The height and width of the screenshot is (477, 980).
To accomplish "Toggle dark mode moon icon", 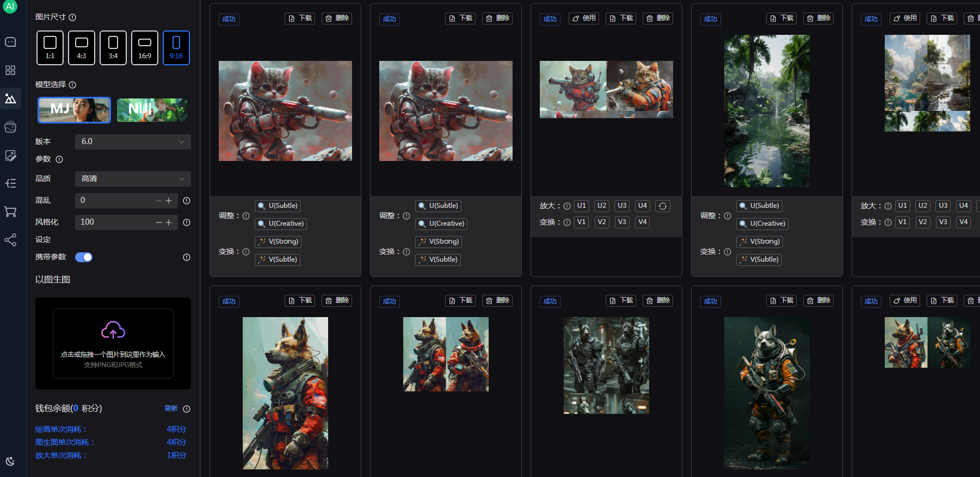I will (10, 461).
